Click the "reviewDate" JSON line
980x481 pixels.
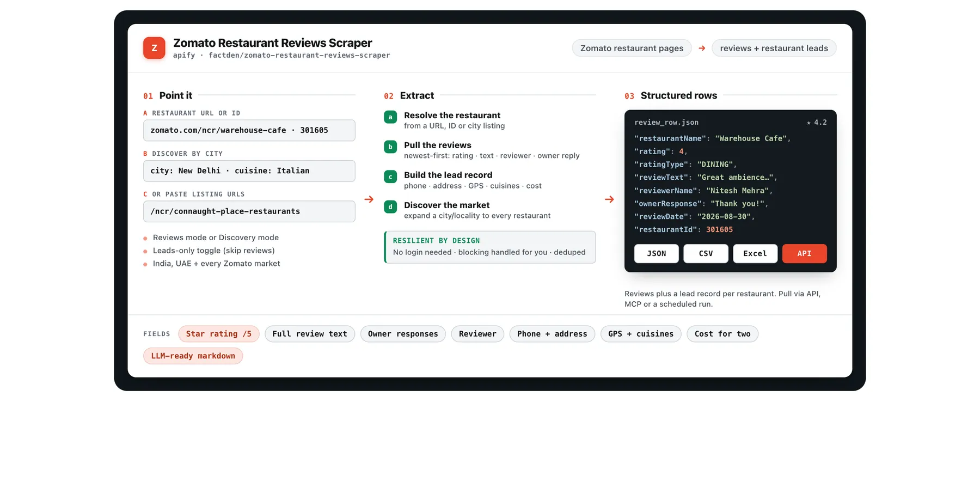point(695,217)
